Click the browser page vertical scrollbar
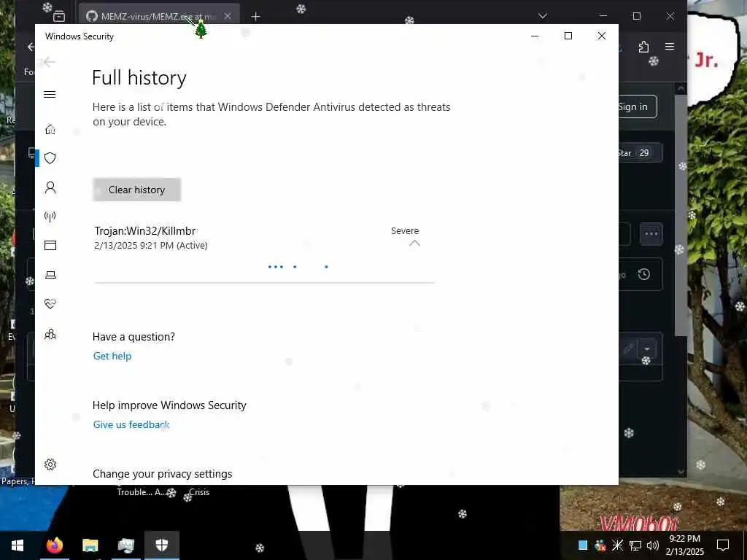The height and width of the screenshot is (560, 747). [681, 214]
